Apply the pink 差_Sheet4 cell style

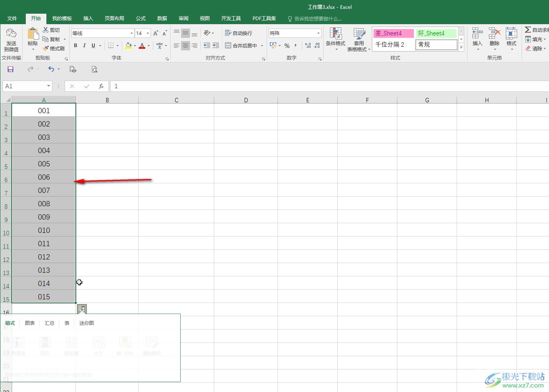[393, 33]
